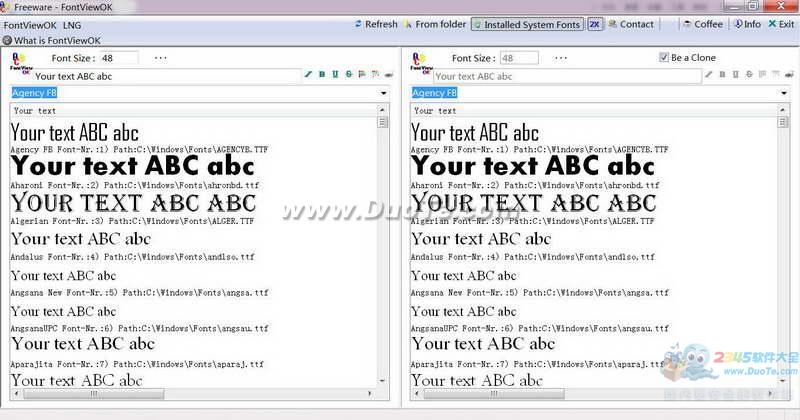Click right arrow of left horizontal scrollbar
This screenshot has width=800, height=420.
click(x=370, y=393)
